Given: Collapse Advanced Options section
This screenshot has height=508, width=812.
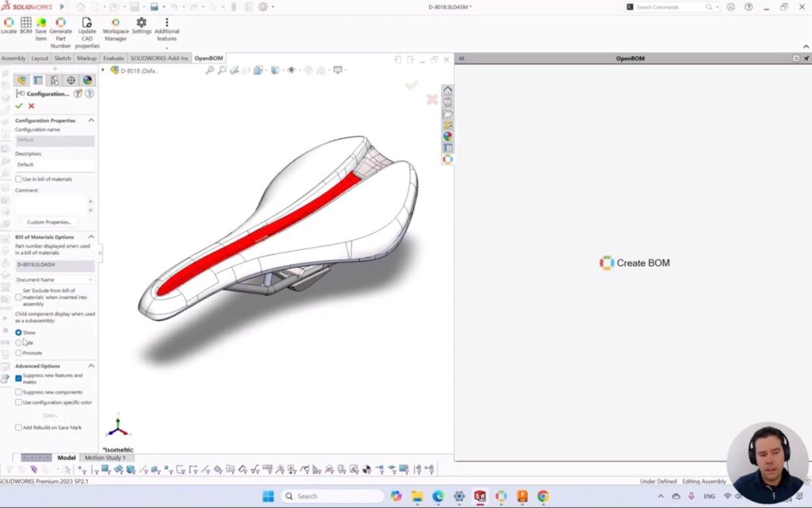Looking at the screenshot, I should [x=91, y=366].
